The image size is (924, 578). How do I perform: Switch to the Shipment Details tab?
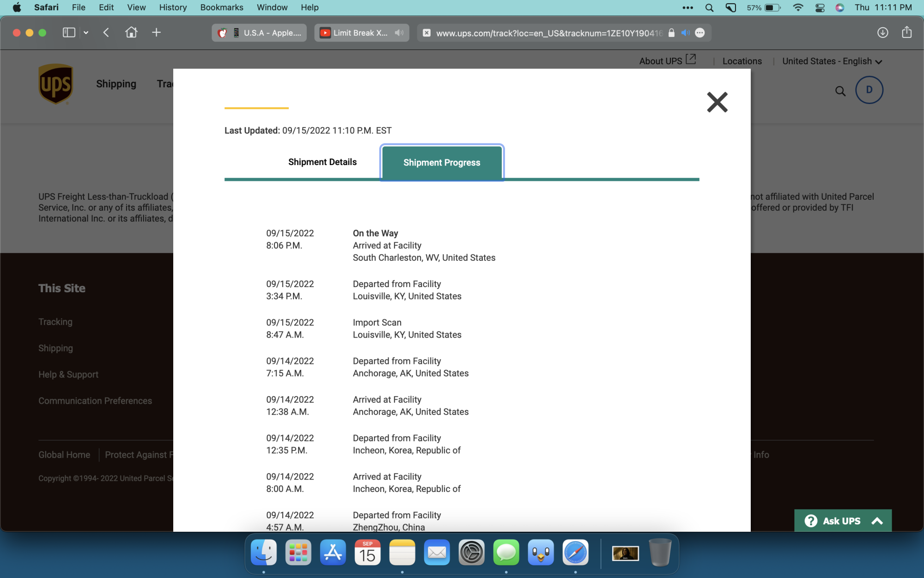322,162
